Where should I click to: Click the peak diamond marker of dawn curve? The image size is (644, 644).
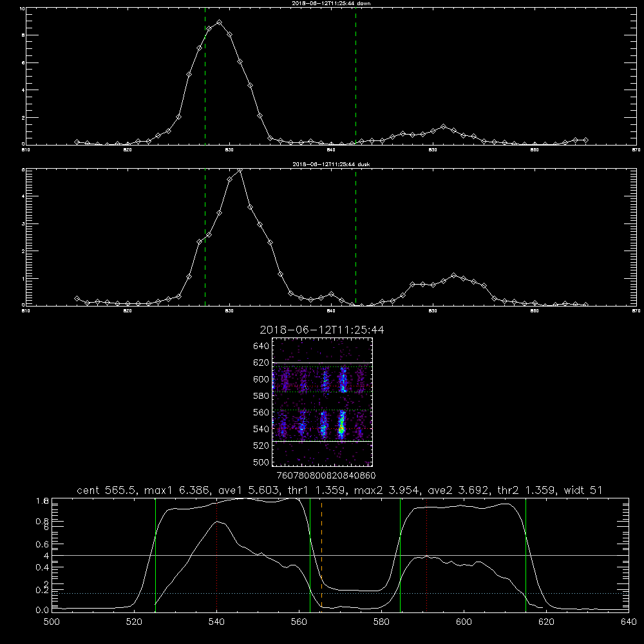click(220, 23)
